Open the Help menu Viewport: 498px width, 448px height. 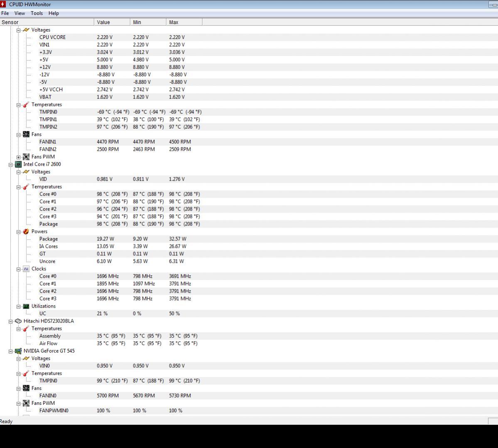pyautogui.click(x=54, y=13)
